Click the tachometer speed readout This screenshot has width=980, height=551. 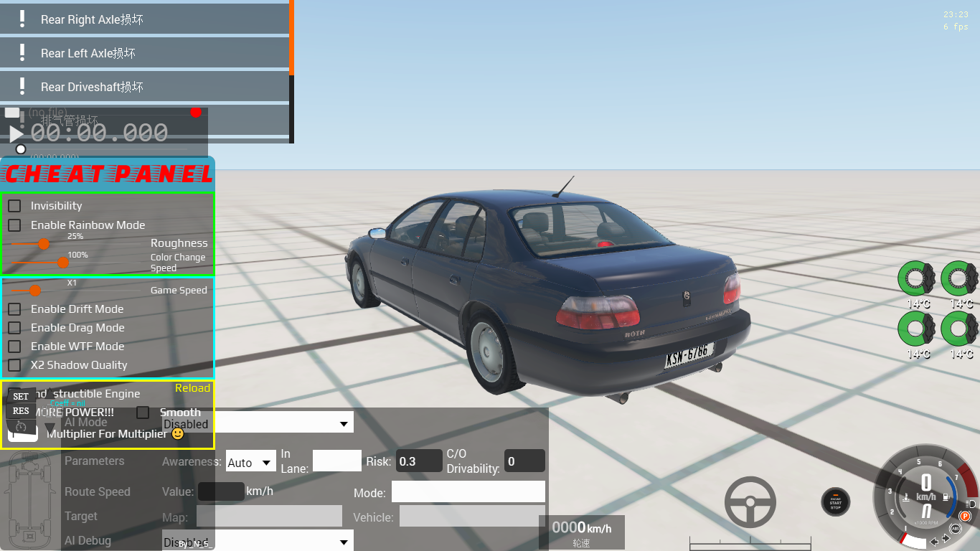[x=925, y=486]
